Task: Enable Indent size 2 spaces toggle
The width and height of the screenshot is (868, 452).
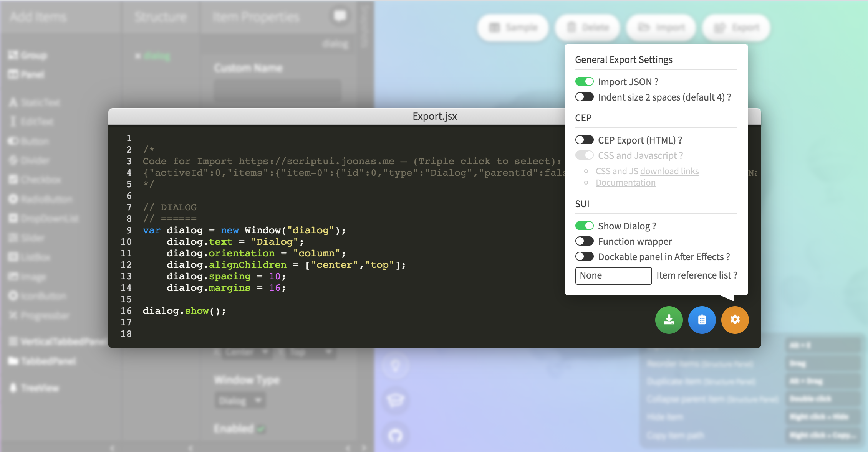Action: [584, 97]
